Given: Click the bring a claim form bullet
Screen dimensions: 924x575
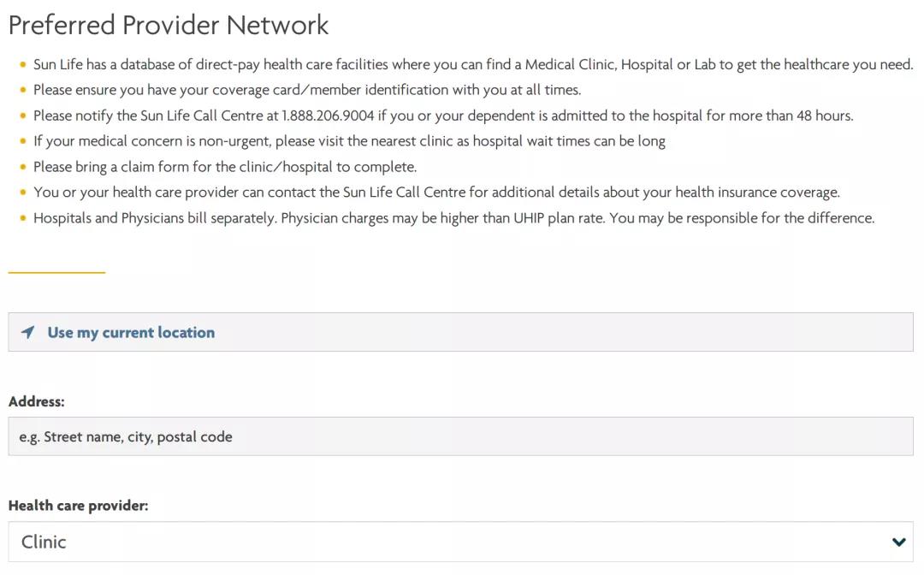Looking at the screenshot, I should pyautogui.click(x=225, y=167).
